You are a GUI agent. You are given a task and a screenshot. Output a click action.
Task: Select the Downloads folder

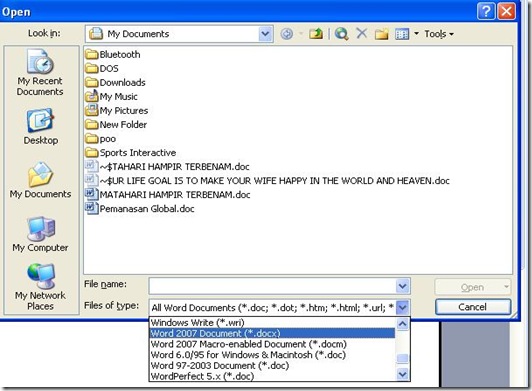(x=115, y=82)
